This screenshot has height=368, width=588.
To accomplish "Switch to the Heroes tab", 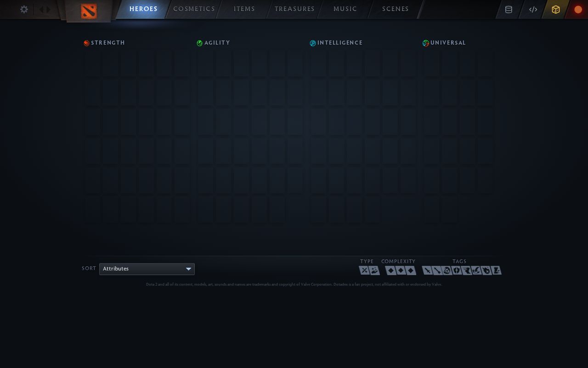I will (x=143, y=9).
